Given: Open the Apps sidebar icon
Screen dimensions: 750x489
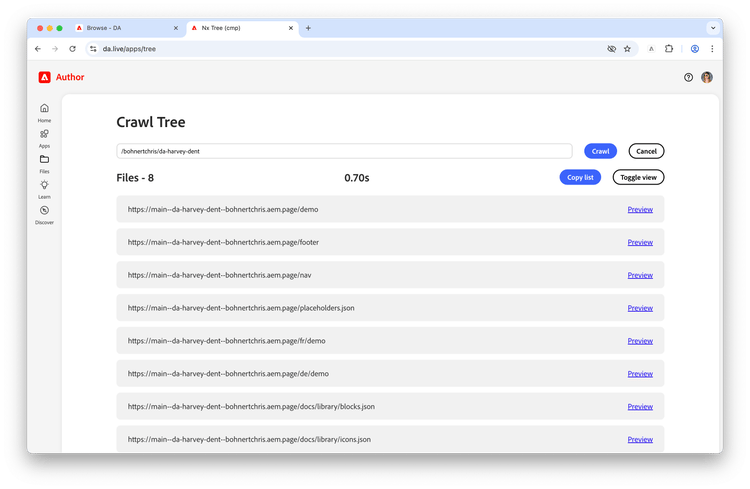Looking at the screenshot, I should click(x=44, y=133).
